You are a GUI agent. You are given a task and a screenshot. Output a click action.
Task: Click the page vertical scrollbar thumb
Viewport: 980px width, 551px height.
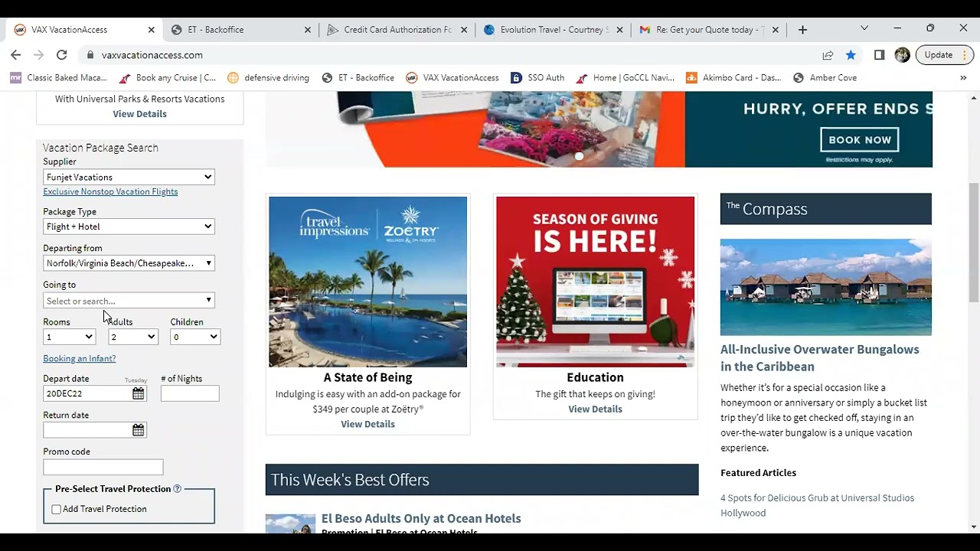[974, 243]
